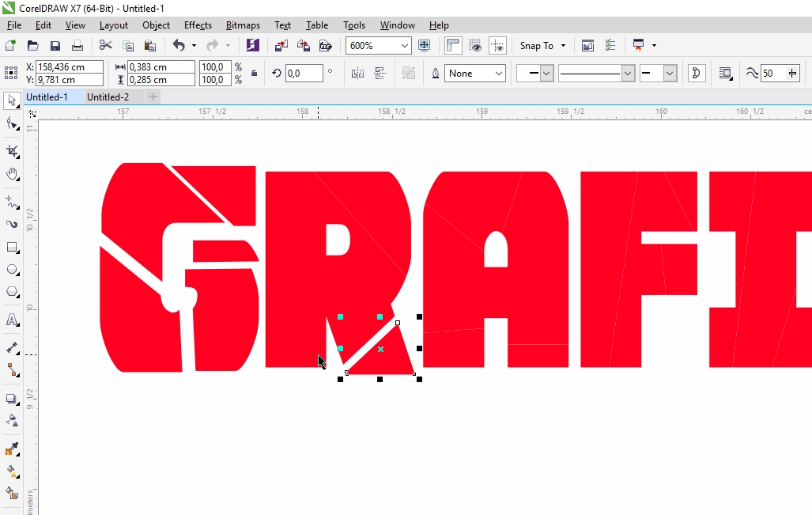Mirror the selection vertically

tap(380, 73)
